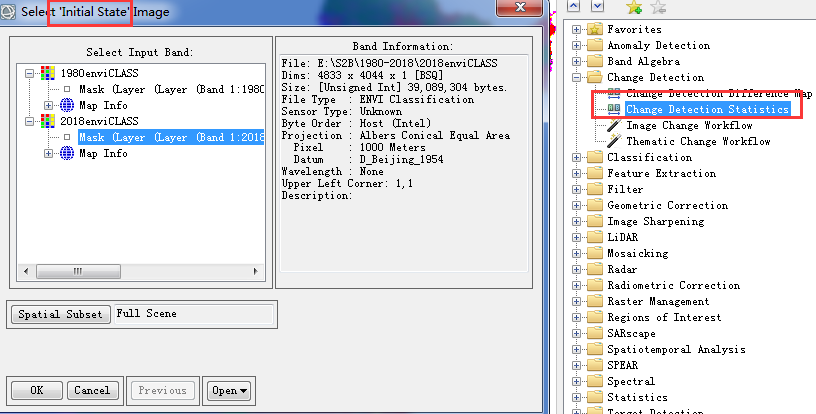
Task: Collapse the Change Detection toolbox folder
Action: (x=576, y=77)
